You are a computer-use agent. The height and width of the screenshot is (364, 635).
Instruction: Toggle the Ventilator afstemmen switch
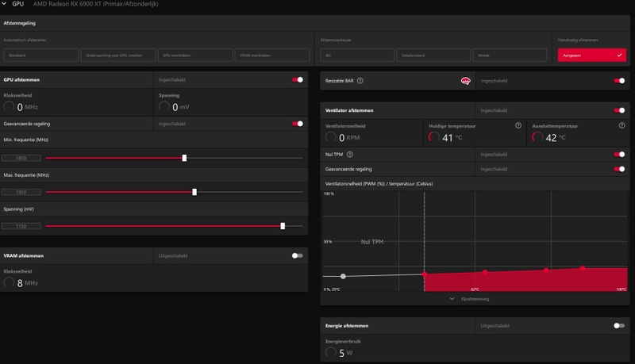click(619, 110)
